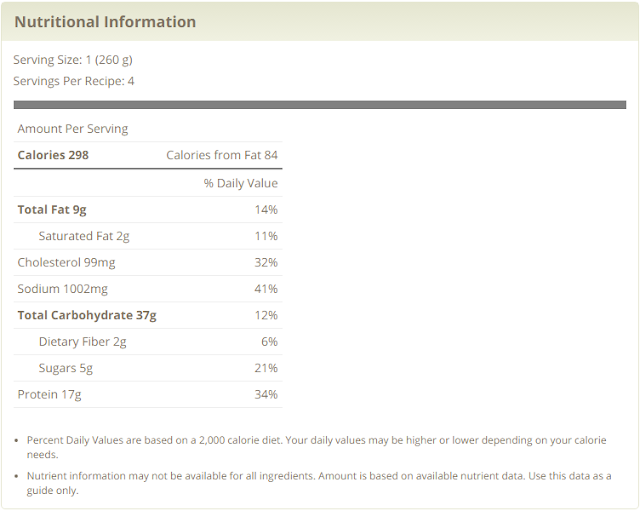This screenshot has height=511, width=640.
Task: Click the Percent Daily Values footnote
Action: [316, 446]
